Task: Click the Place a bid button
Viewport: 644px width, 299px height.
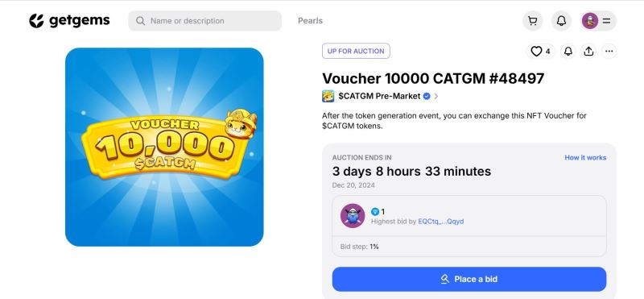Action: point(469,280)
